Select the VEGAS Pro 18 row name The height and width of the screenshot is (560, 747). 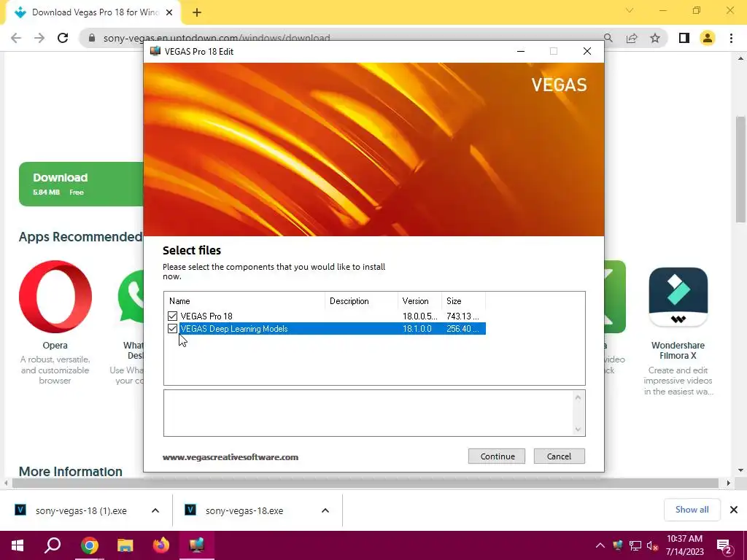[x=206, y=316]
